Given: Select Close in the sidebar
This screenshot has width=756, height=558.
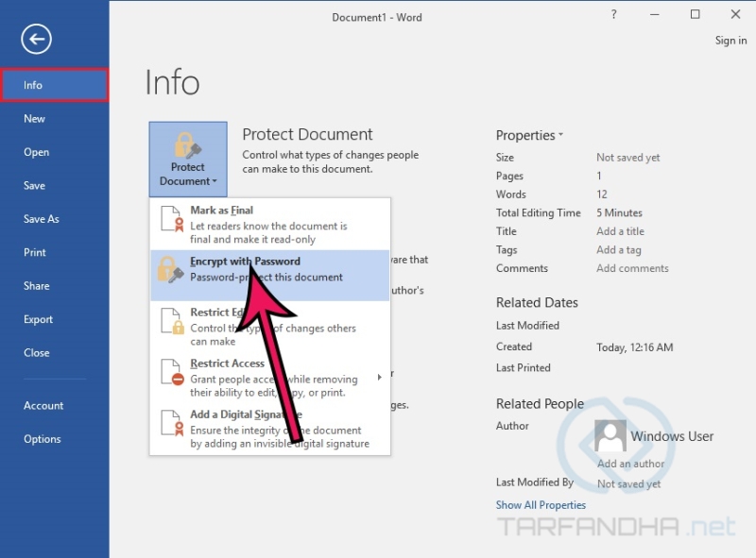Looking at the screenshot, I should [55, 353].
